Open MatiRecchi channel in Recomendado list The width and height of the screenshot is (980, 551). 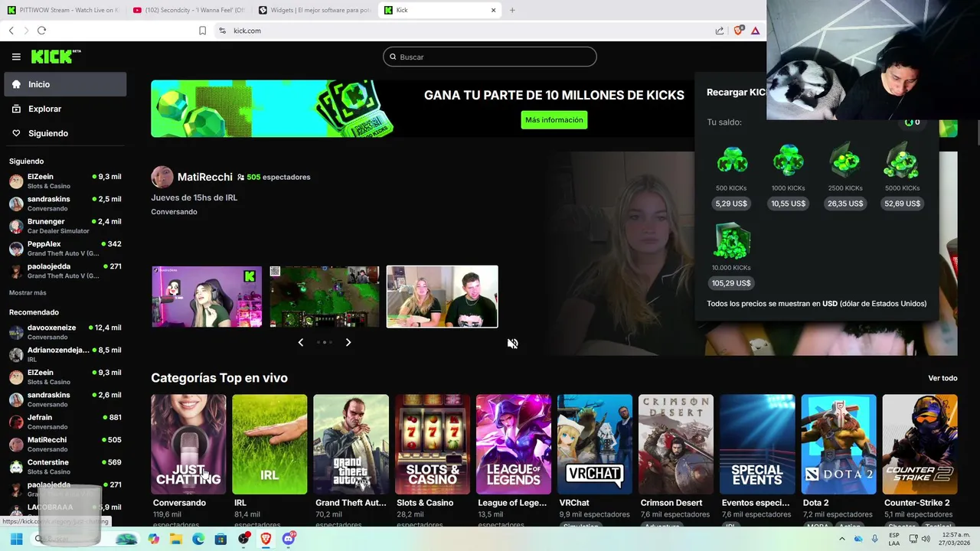(x=65, y=444)
